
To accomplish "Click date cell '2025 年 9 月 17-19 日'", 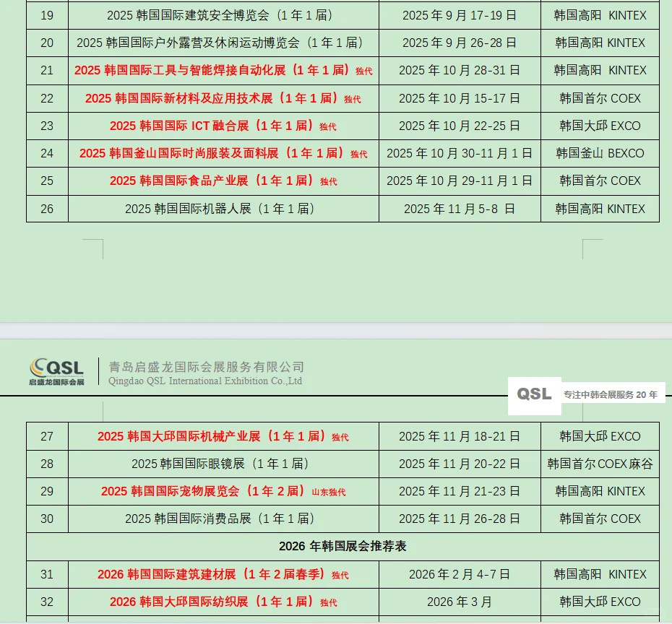I will 460,15.
